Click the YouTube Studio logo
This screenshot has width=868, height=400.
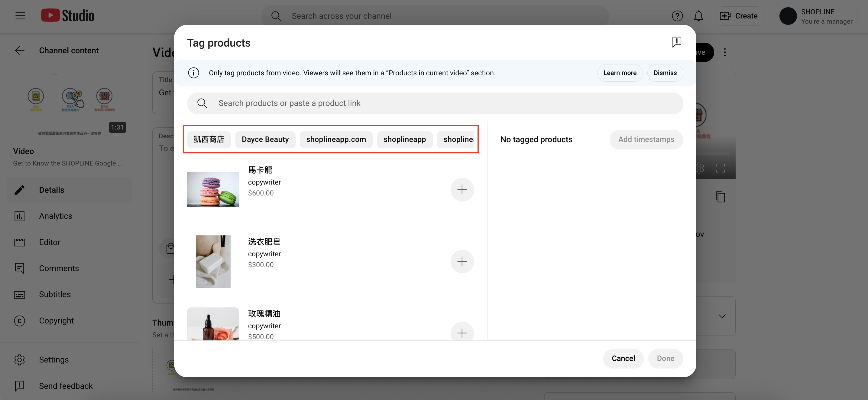(x=68, y=15)
